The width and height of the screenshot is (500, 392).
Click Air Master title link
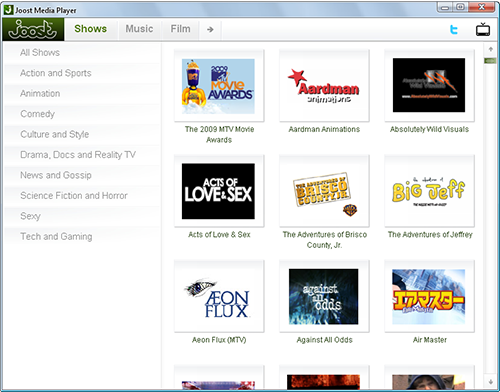pyautogui.click(x=430, y=340)
